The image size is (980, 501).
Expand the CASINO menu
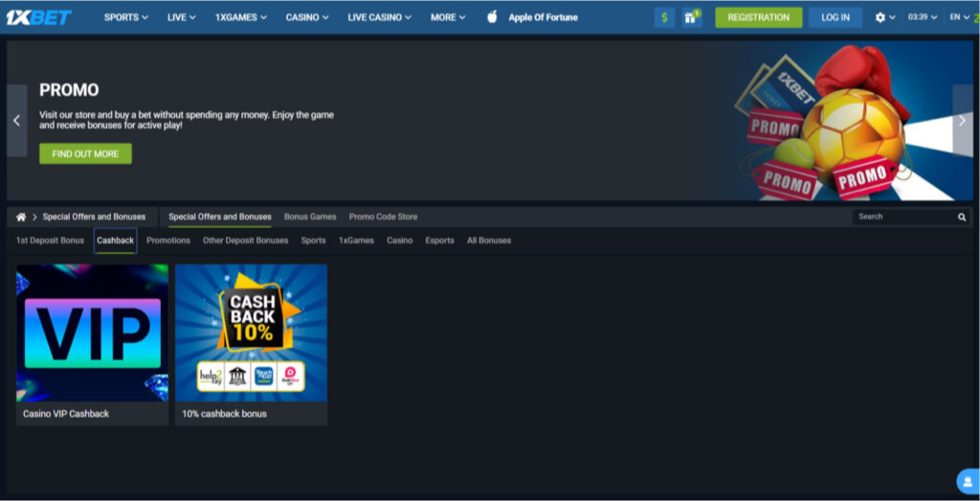[x=307, y=17]
